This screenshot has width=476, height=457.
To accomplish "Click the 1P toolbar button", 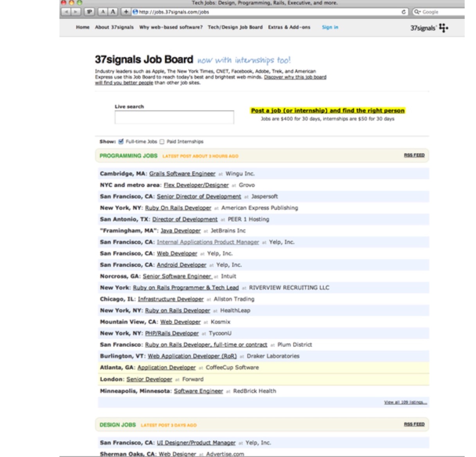I will 90,12.
